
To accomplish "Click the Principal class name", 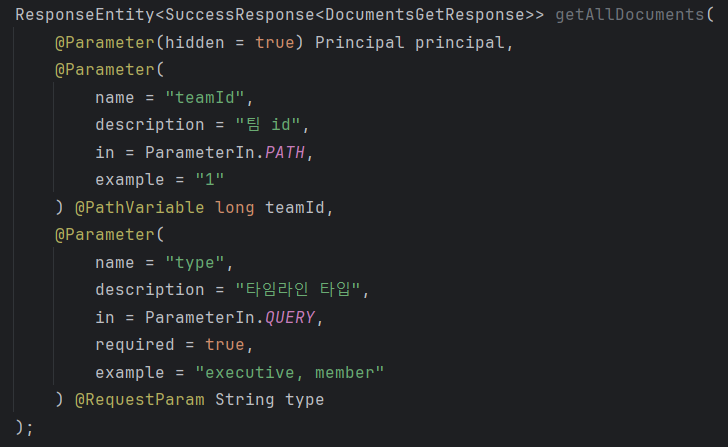I will [x=356, y=44].
